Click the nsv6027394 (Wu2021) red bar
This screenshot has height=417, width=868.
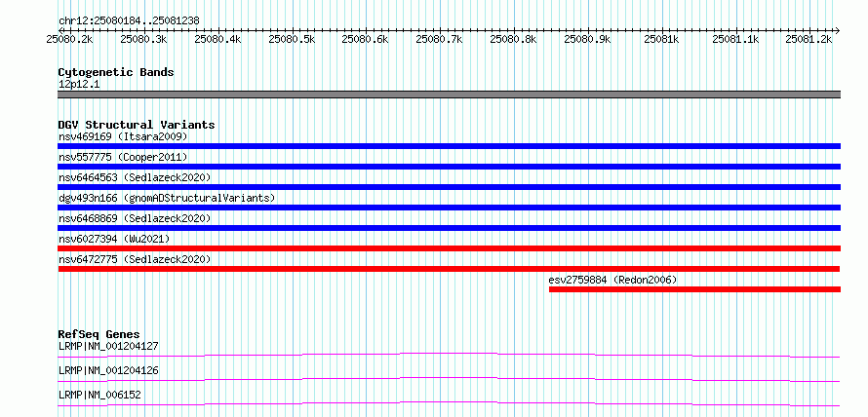pos(449,248)
